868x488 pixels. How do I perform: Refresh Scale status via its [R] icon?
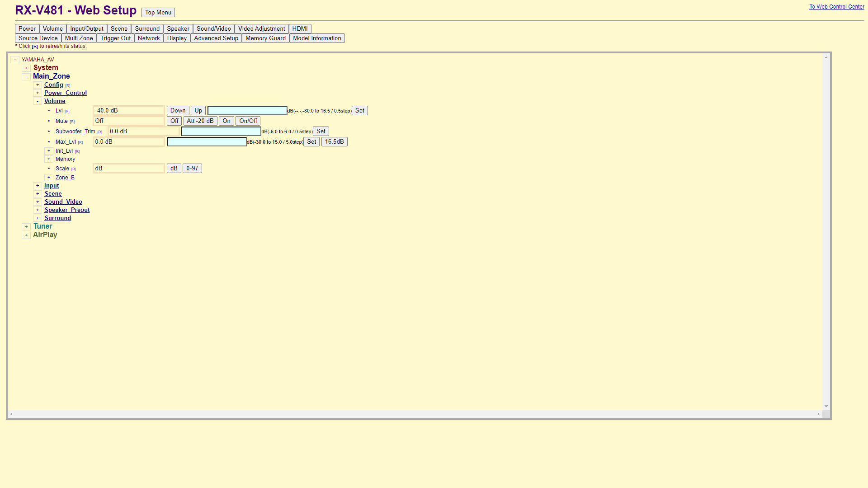74,169
